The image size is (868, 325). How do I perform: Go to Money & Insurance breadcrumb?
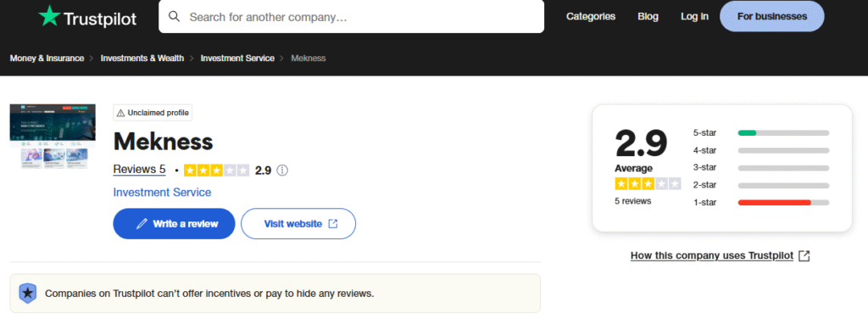pos(47,58)
